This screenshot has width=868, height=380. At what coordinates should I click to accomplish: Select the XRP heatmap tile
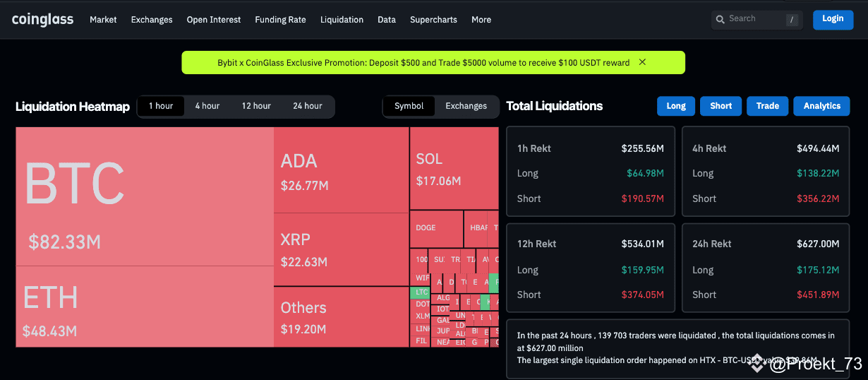pos(341,249)
